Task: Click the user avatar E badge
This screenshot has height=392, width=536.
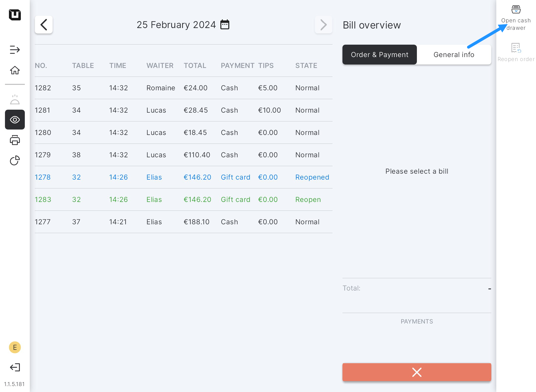Action: click(x=15, y=347)
